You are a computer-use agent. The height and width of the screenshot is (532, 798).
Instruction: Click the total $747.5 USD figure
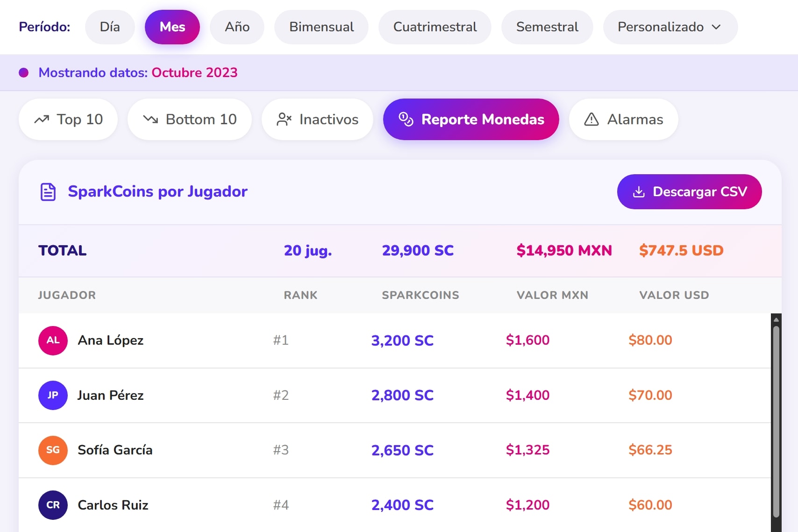(x=681, y=251)
